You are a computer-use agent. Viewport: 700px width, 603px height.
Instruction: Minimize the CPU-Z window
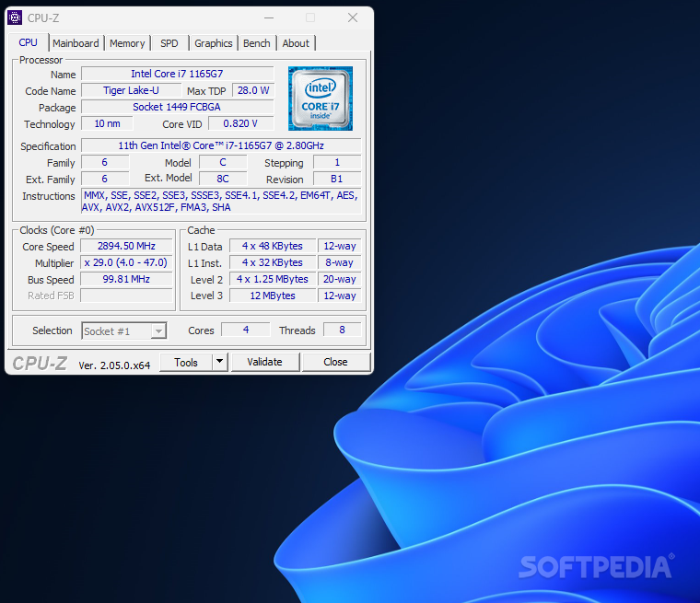[x=269, y=17]
